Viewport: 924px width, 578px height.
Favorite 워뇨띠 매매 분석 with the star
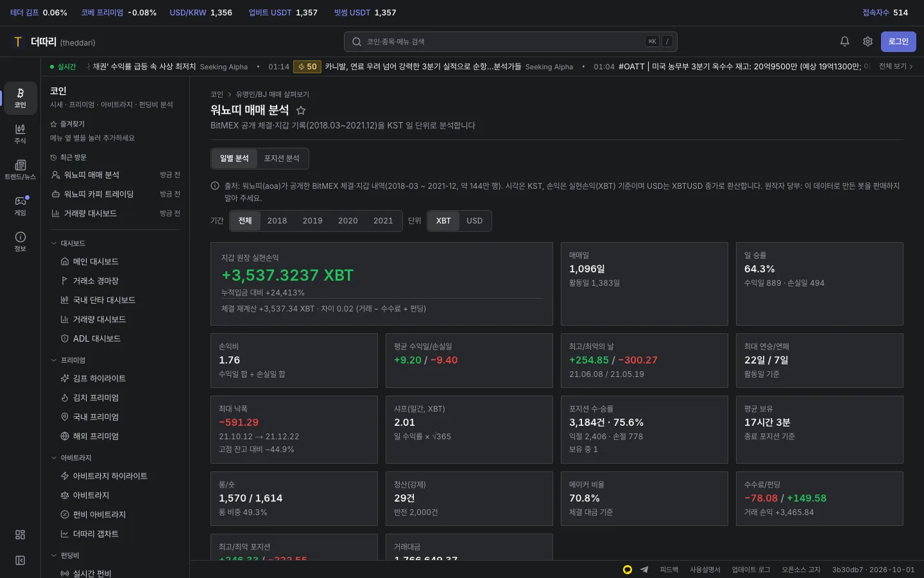pos(300,110)
